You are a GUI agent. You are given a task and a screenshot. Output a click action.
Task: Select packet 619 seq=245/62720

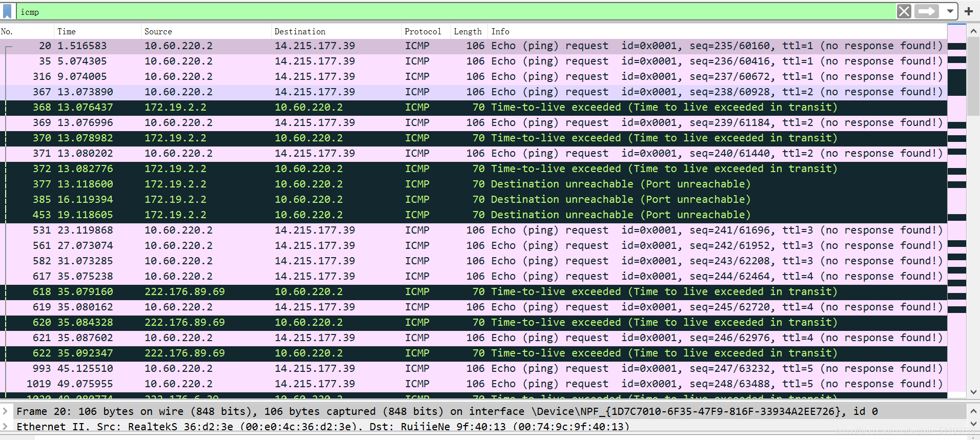(474, 307)
